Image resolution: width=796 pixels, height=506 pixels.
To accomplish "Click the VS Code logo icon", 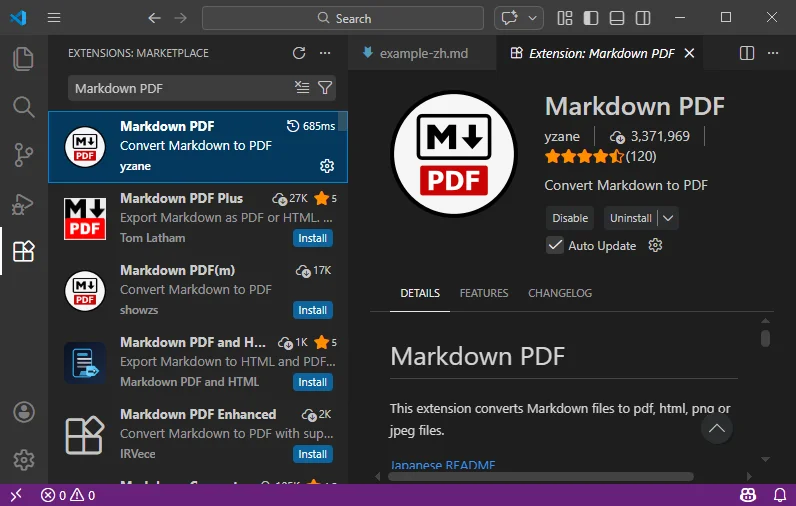I will pos(18,18).
